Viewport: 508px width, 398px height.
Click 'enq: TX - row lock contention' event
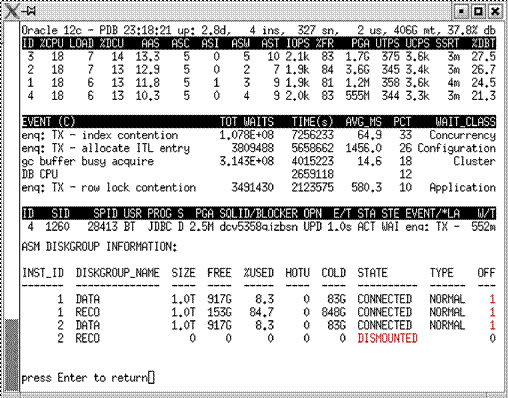109,187
